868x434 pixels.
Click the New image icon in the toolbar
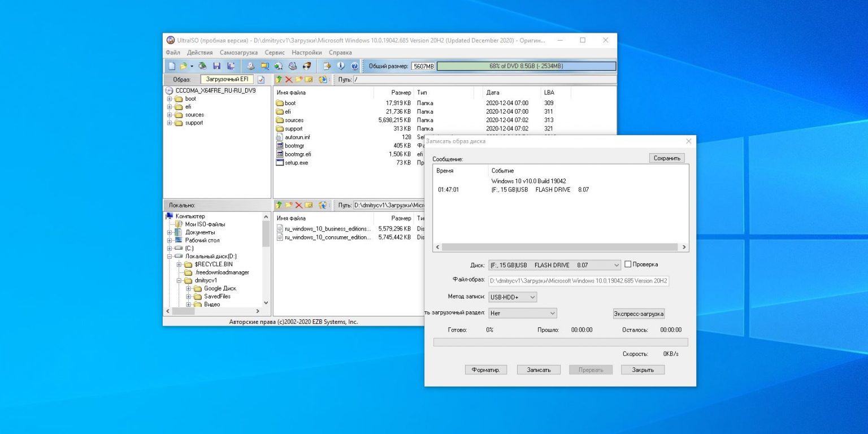172,66
